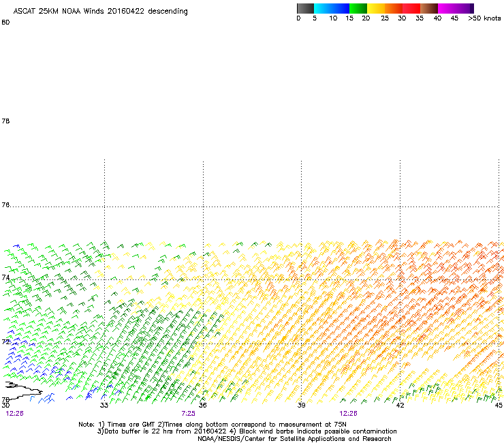Click the black coastline outline at bottom left
Viewport: 504px width, 443px height.
pos(22,390)
